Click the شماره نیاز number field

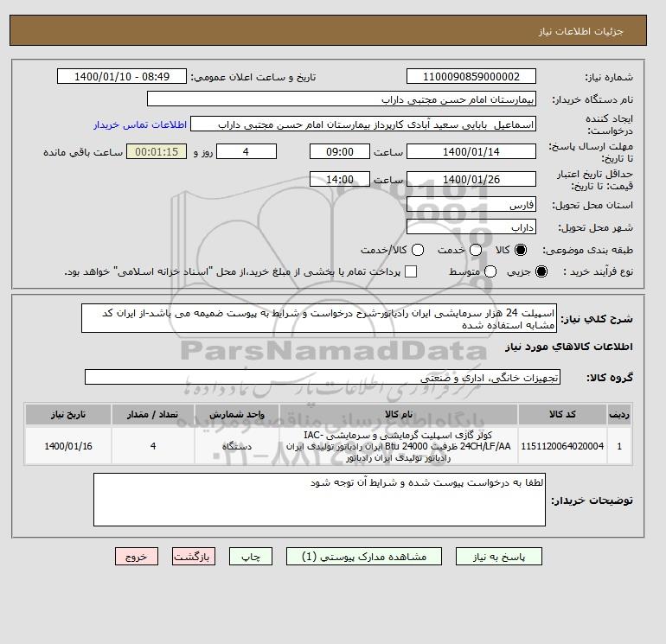click(x=471, y=76)
